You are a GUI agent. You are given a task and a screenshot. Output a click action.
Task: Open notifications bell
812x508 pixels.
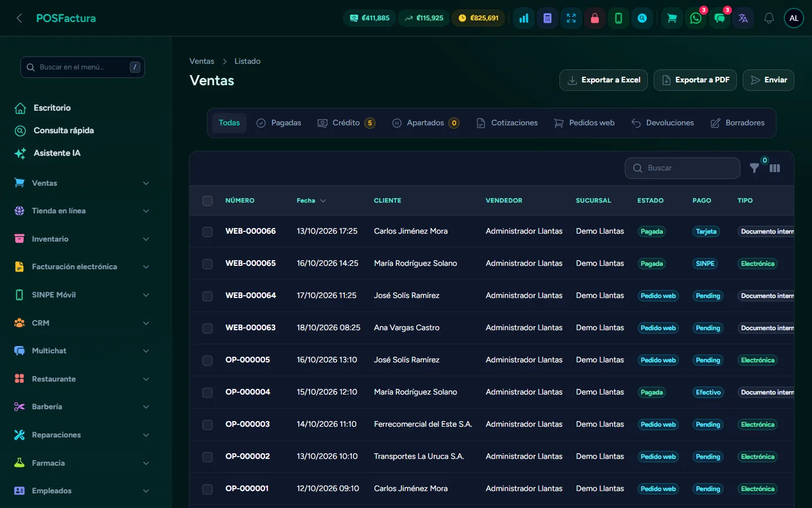tap(769, 18)
